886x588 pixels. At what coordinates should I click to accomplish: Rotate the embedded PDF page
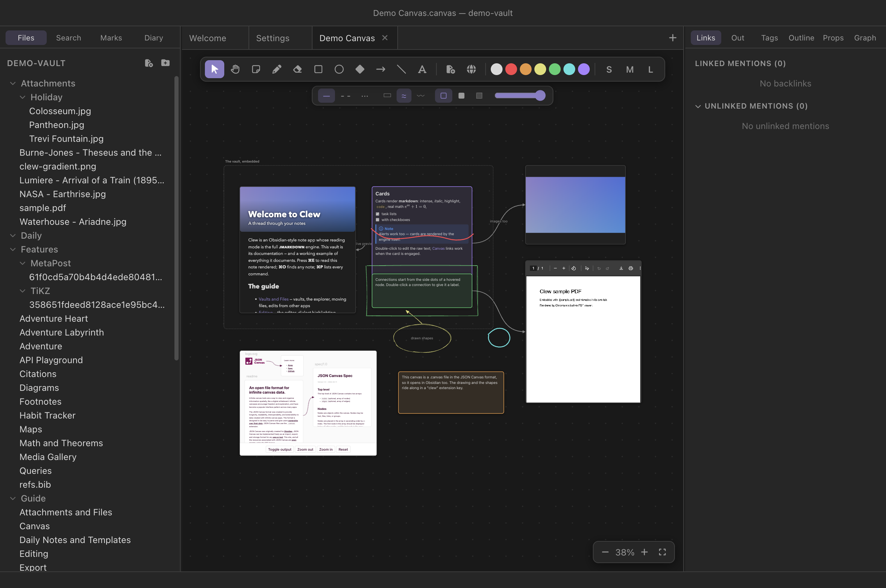[573, 268]
